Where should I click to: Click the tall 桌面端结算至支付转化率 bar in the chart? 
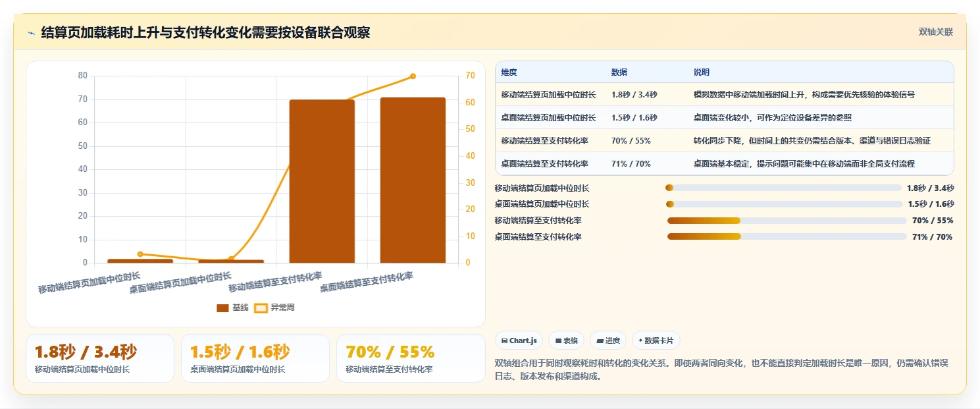[x=413, y=180]
